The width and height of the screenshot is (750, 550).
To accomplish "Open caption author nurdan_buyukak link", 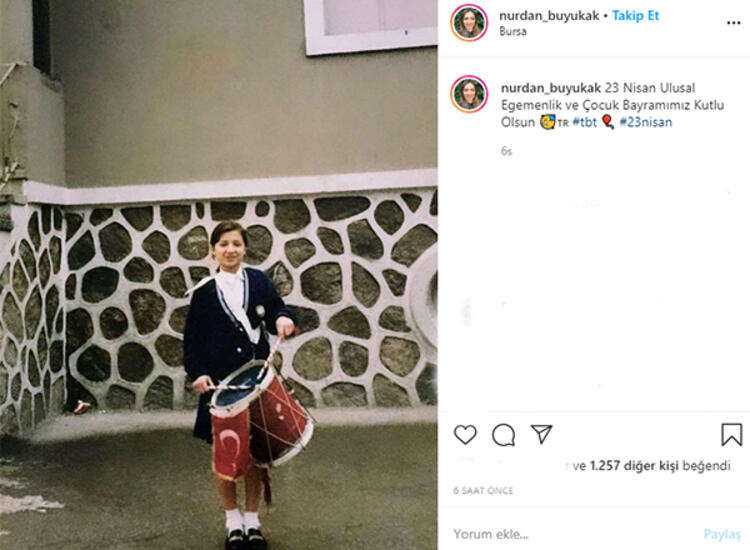I will coord(551,88).
